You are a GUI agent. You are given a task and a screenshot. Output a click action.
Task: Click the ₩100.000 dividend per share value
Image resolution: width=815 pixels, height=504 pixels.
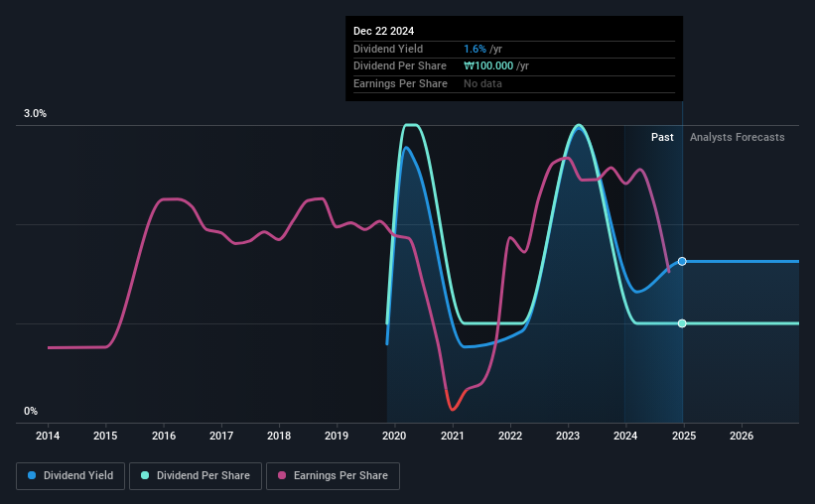click(x=488, y=66)
